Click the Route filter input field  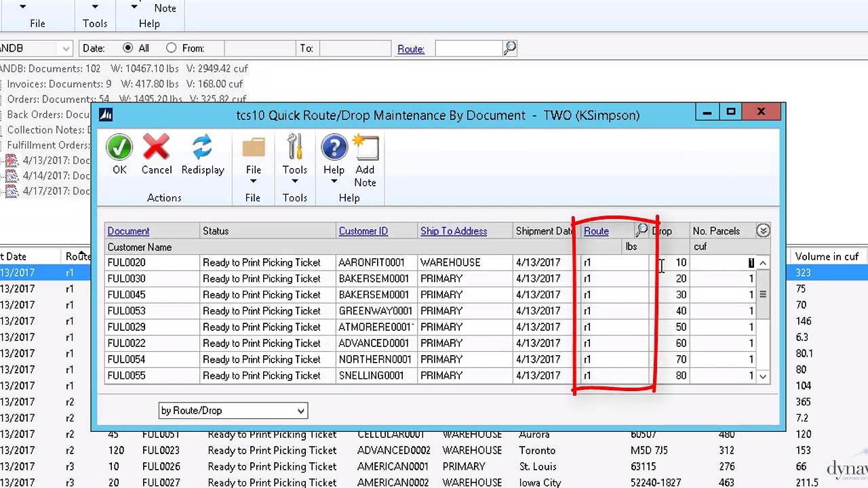tap(468, 48)
